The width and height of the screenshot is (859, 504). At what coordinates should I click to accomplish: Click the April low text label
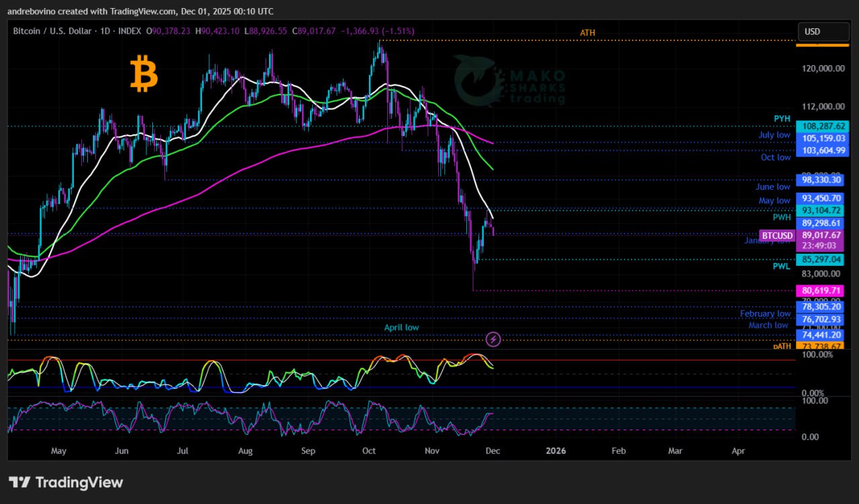pyautogui.click(x=401, y=327)
